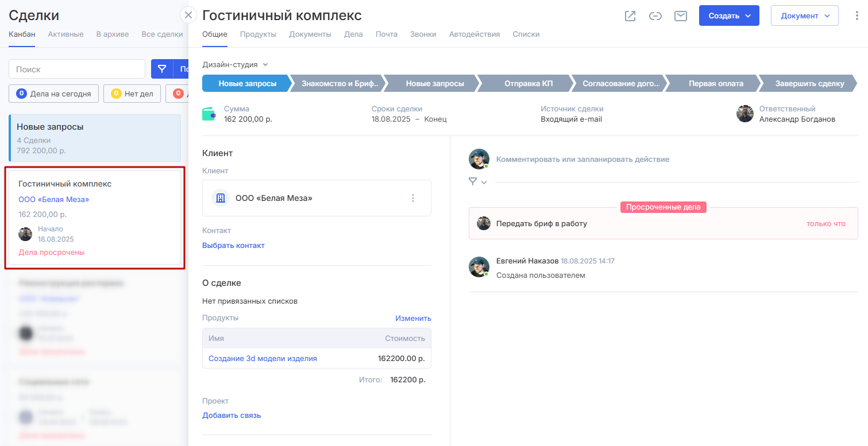Switch to the 'Продукты' tab
The width and height of the screenshot is (868, 446).
(258, 34)
